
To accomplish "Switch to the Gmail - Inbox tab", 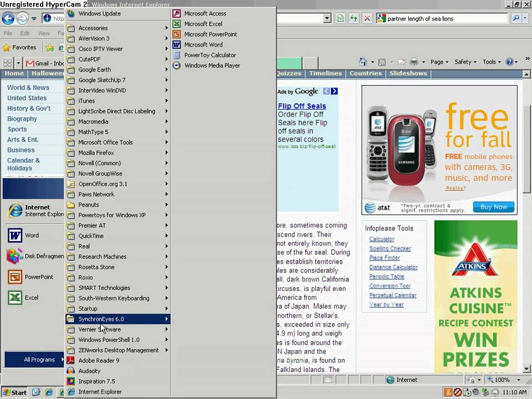I will [44, 63].
